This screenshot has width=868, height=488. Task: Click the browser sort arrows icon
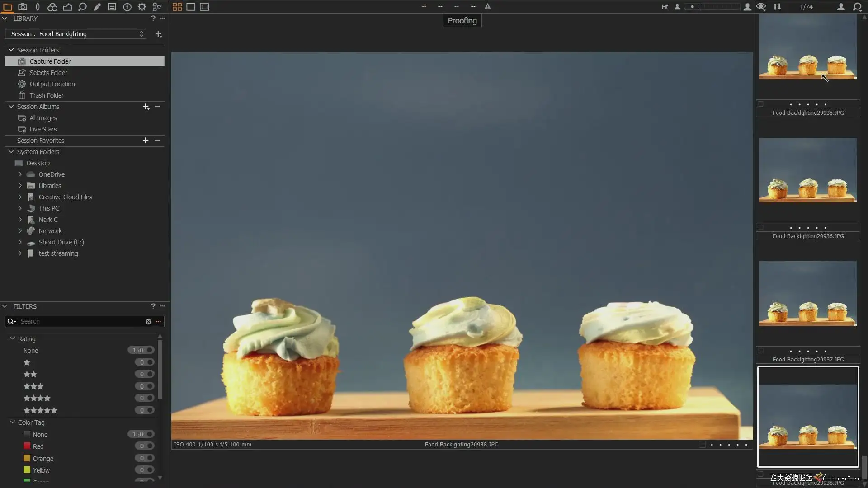777,7
